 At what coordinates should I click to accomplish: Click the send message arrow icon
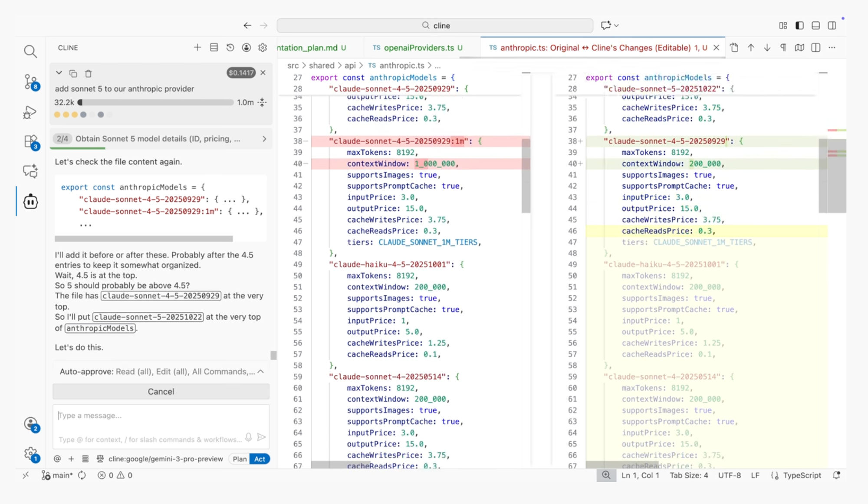pyautogui.click(x=261, y=437)
